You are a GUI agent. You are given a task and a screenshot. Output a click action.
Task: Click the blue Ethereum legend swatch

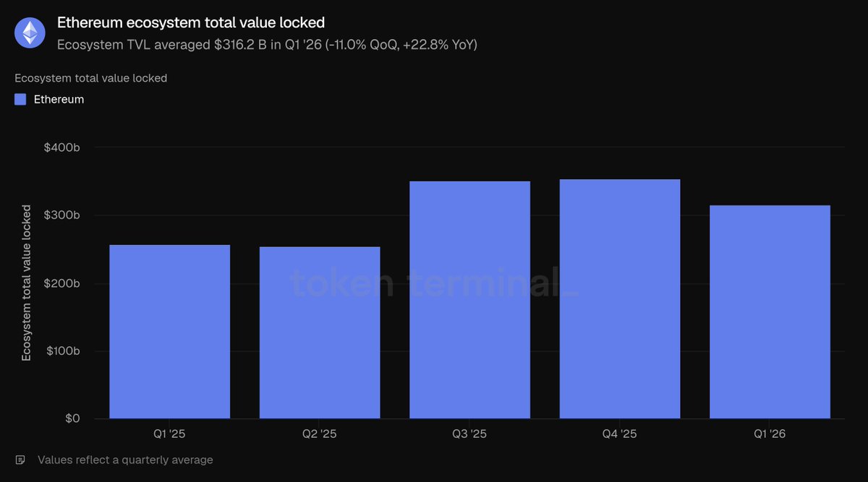20,99
